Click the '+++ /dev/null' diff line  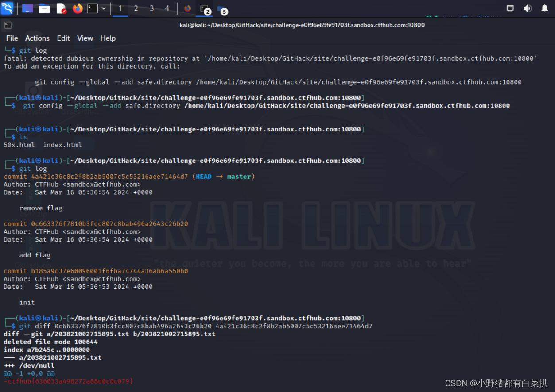[x=29, y=366]
